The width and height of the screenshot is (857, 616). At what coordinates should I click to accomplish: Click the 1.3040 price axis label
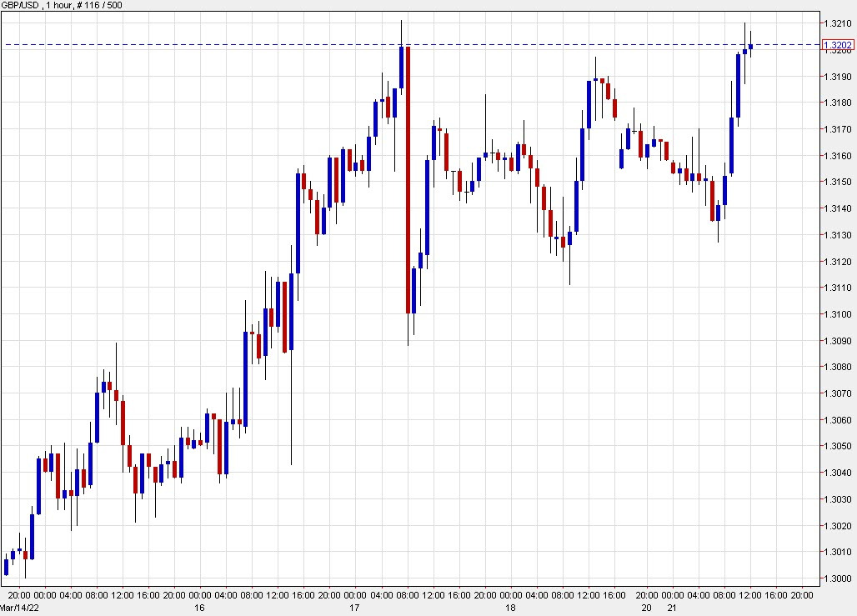click(838, 473)
